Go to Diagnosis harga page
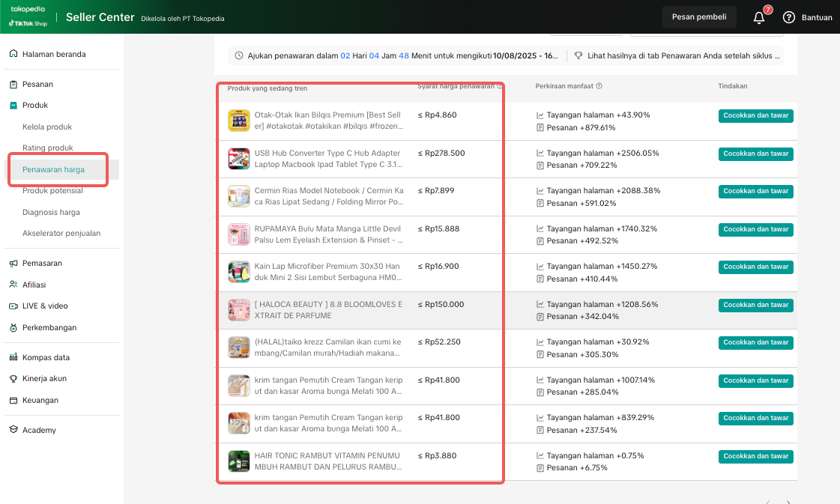This screenshot has height=504, width=840. (51, 213)
